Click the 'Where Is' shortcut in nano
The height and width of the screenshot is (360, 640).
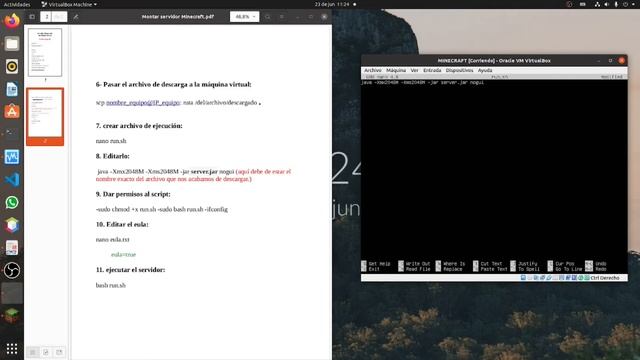pos(451,264)
